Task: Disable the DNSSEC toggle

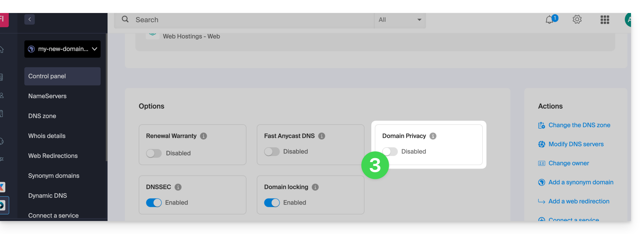Action: point(154,202)
